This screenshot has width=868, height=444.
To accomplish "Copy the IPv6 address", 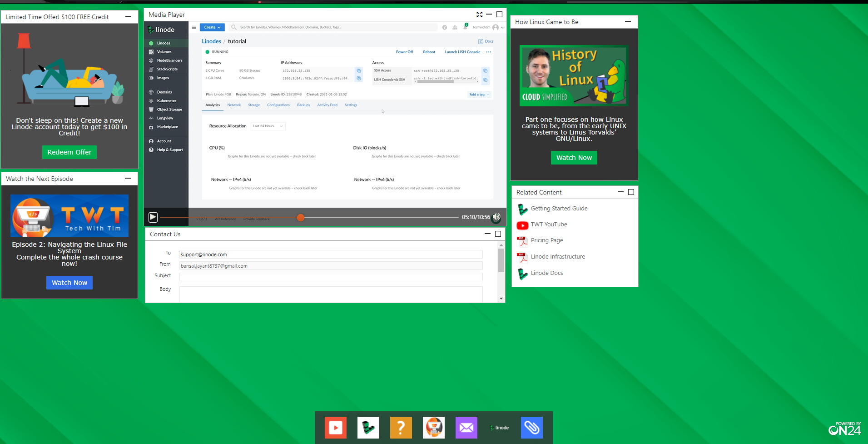I will click(x=359, y=78).
